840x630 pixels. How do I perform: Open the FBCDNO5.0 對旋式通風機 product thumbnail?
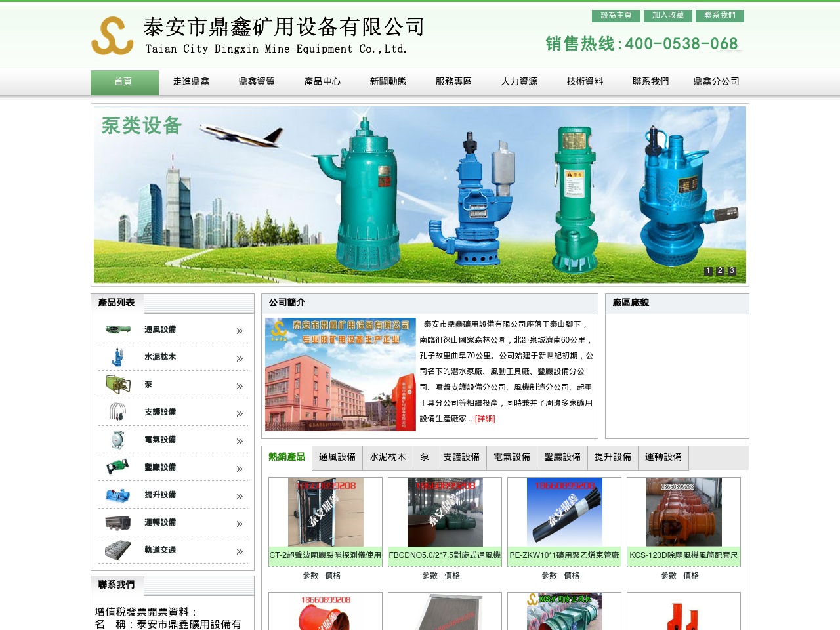tap(445, 513)
